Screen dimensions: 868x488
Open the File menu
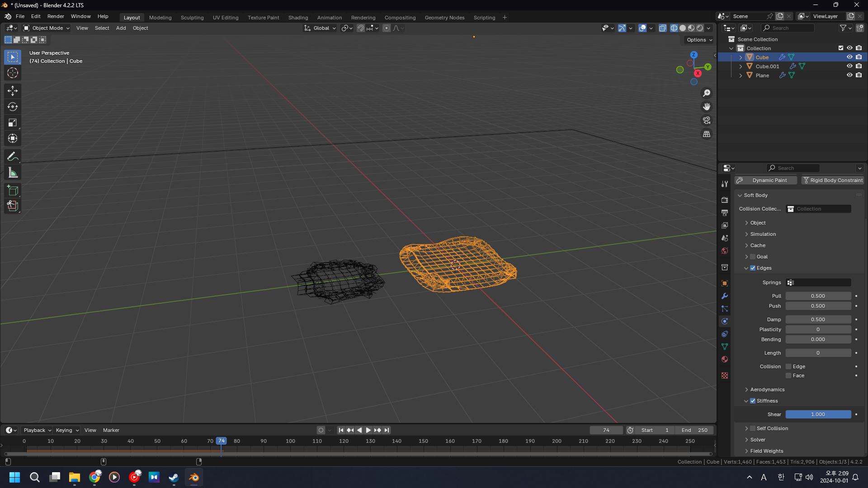pos(20,16)
